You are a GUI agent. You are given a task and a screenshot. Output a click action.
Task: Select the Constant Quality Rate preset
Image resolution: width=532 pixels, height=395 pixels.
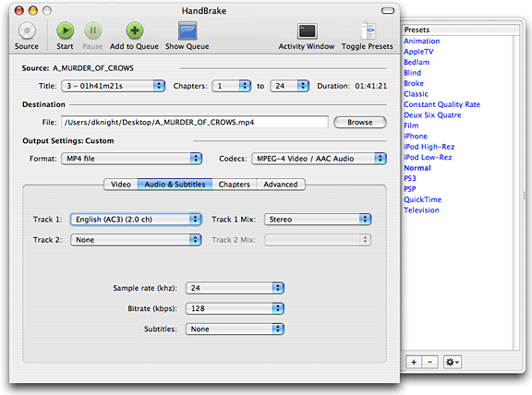pyautogui.click(x=441, y=104)
